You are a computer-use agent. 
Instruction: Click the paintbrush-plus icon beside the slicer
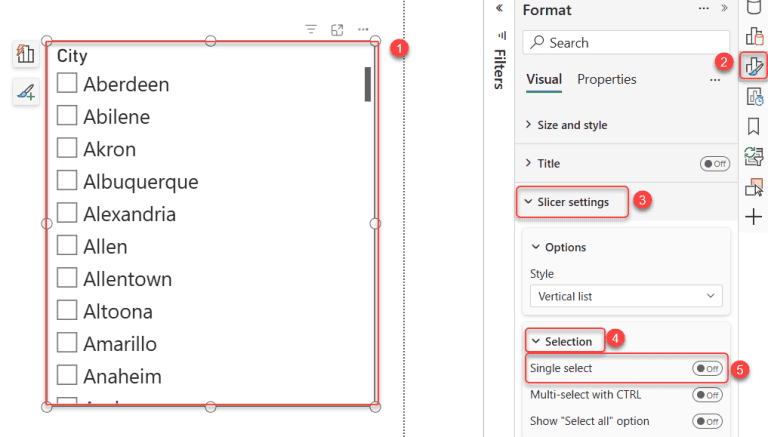click(25, 92)
